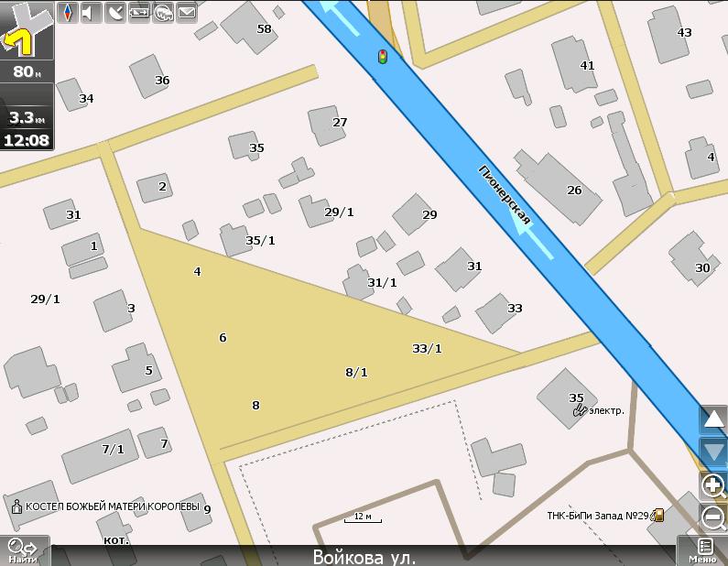Open the traffic jams globe icon
The image size is (728, 566).
click(x=163, y=13)
